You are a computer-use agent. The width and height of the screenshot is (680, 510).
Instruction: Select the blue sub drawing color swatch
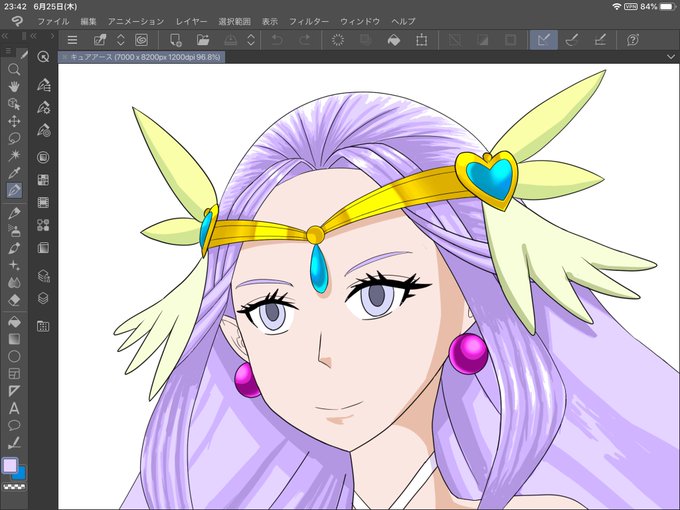click(21, 474)
